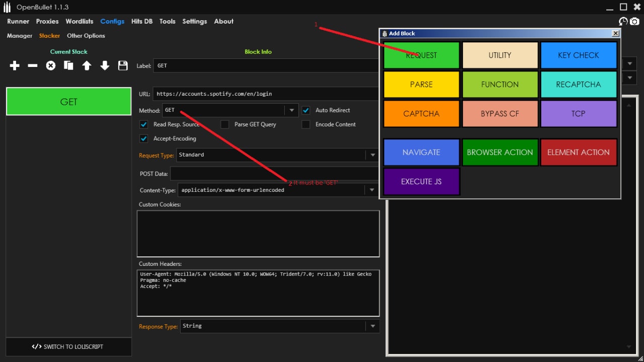Screen dimensions: 644x362
Task: Select the green GET block in the stack
Action: click(x=69, y=102)
